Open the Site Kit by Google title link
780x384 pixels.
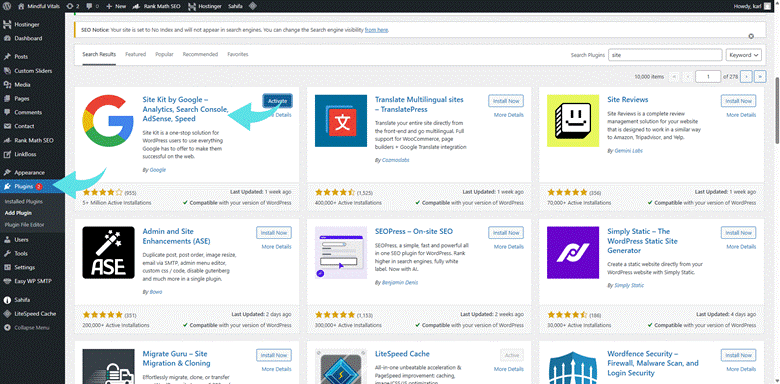pos(186,109)
